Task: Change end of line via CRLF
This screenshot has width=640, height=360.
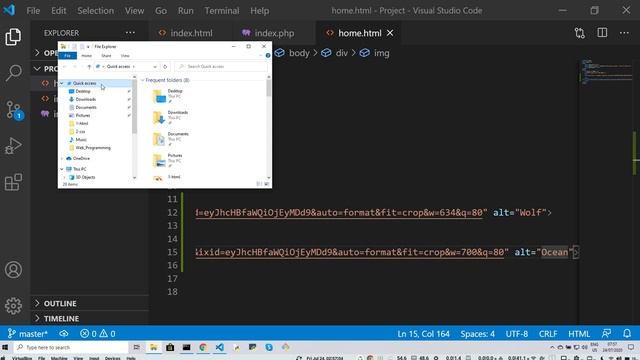Action: tap(548, 334)
